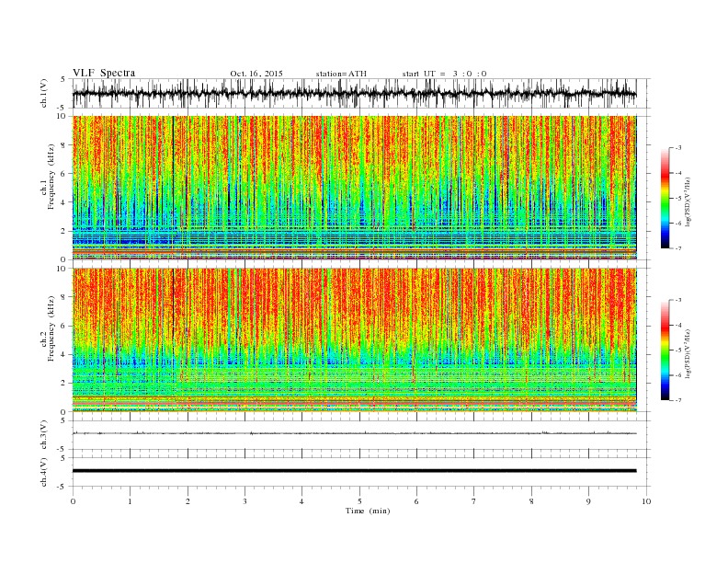This screenshot has width=728, height=563.
Task: Click the "7" tick on the Time axis
Action: 474,501
